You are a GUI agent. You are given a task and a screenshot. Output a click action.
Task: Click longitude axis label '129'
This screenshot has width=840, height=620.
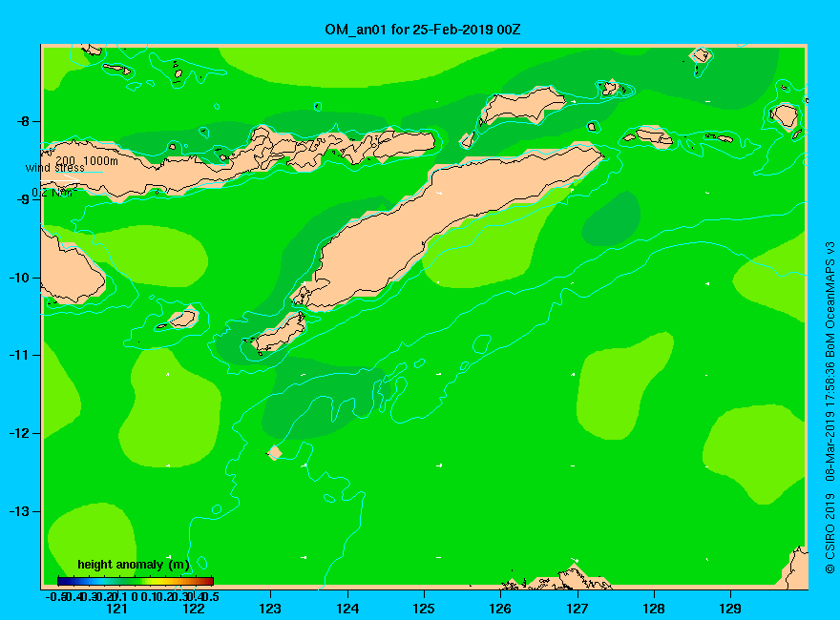point(730,609)
